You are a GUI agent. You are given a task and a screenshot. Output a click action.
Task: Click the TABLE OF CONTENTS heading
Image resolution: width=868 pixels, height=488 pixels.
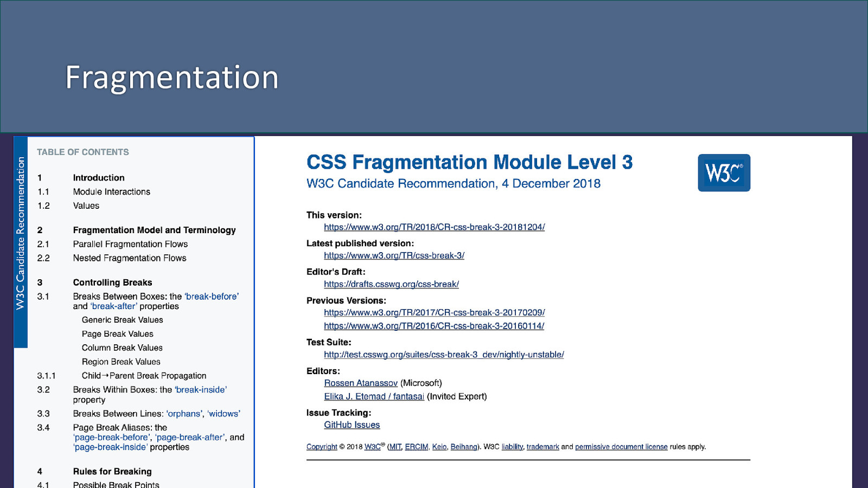(x=83, y=152)
